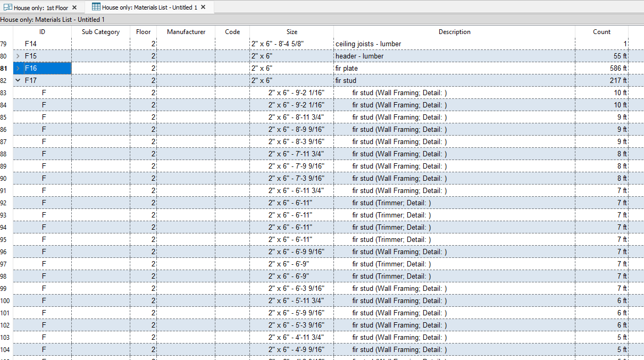The height and width of the screenshot is (360, 644).
Task: Click the Sub Category column header
Action: 101,32
